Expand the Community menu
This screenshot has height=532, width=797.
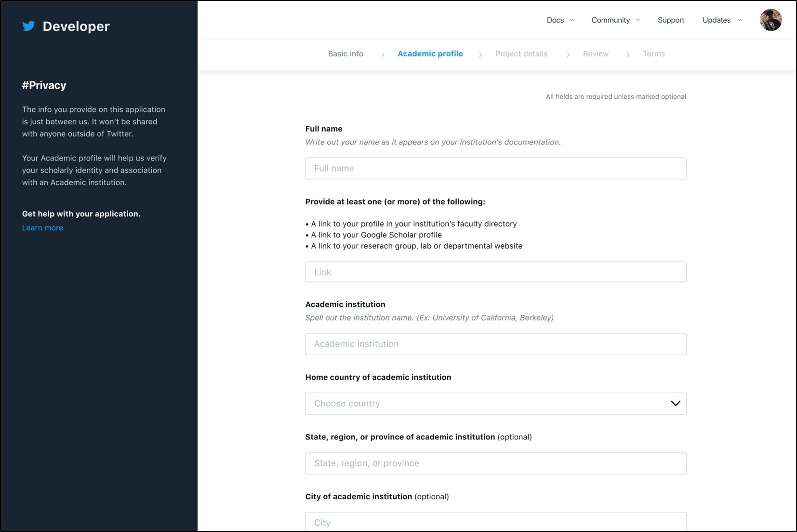coord(615,20)
